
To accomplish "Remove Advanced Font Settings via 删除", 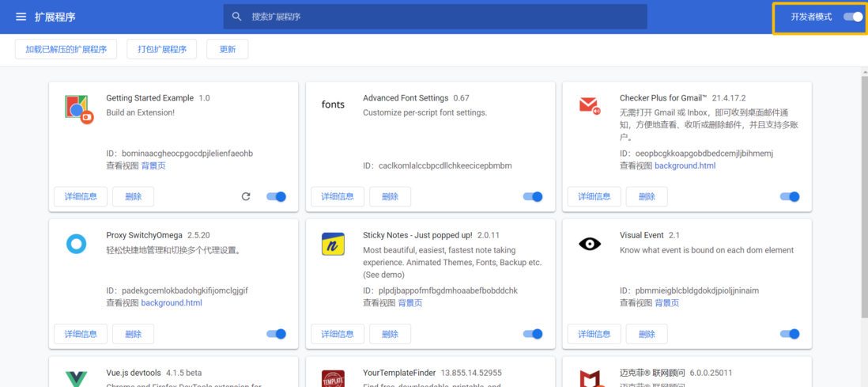I will coord(391,196).
